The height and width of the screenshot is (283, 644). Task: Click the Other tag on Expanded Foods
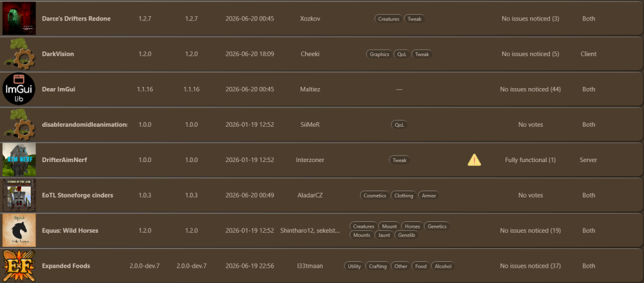pos(401,266)
